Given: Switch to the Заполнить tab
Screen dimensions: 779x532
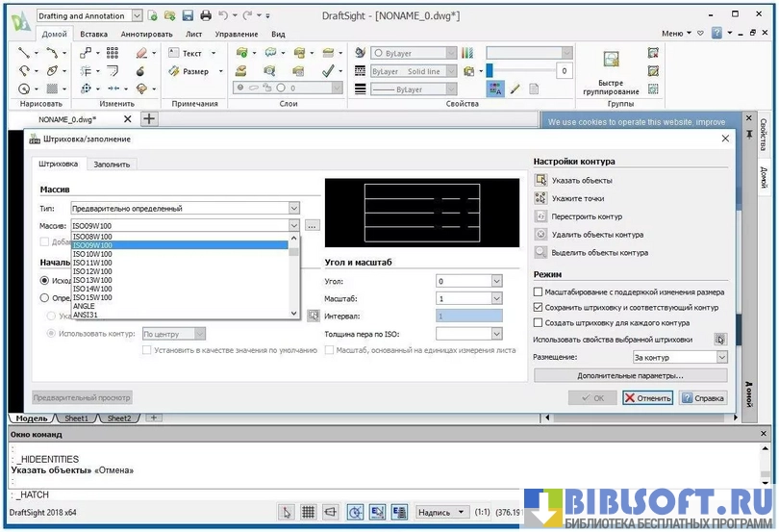Looking at the screenshot, I should (x=112, y=165).
